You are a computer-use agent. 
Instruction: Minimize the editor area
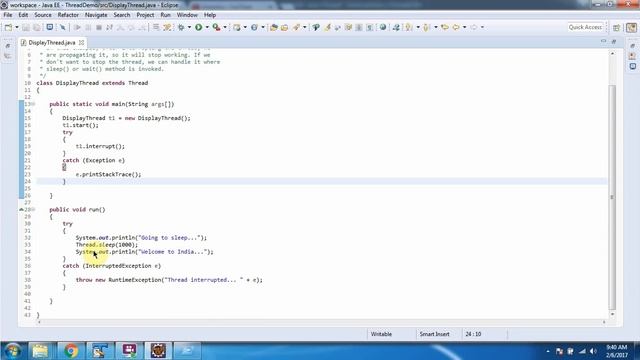click(603, 42)
